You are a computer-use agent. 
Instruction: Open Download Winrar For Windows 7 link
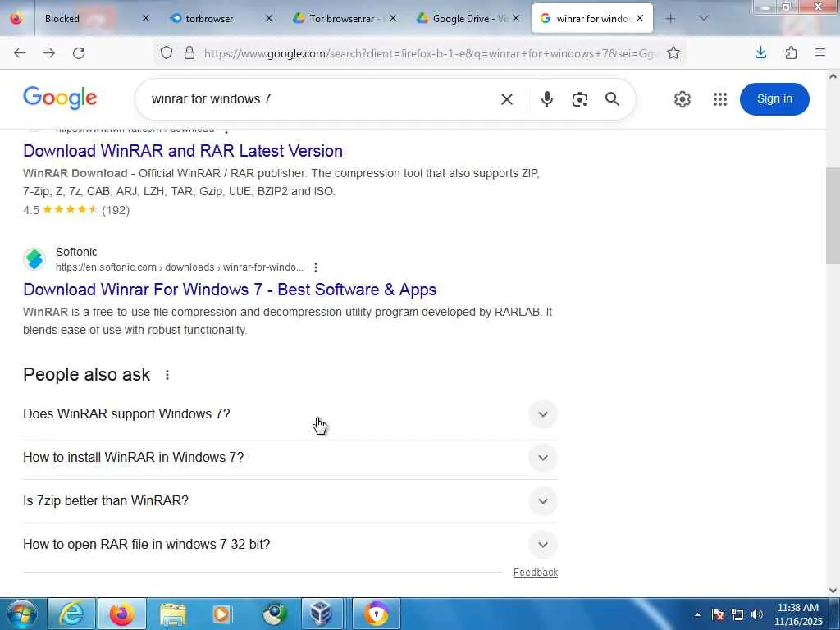click(230, 290)
